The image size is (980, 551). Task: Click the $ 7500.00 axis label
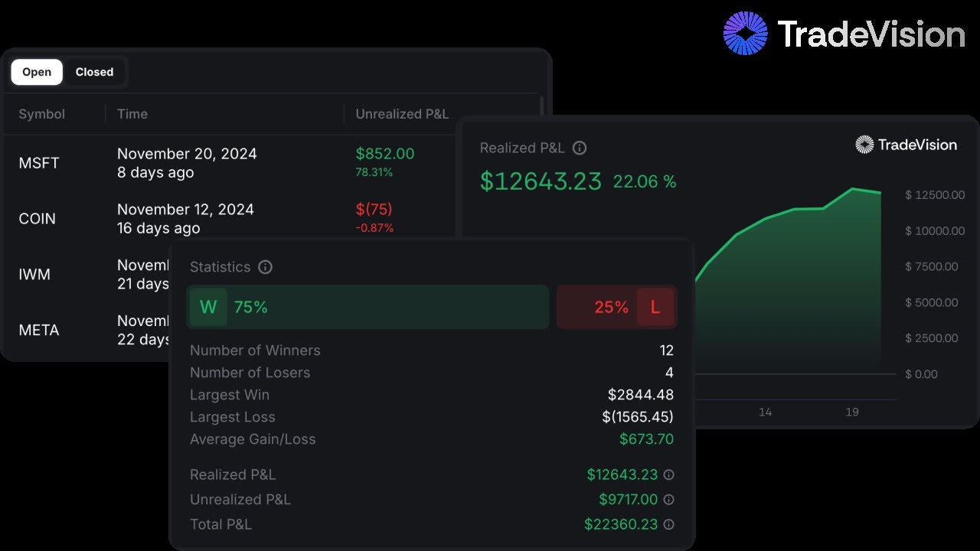tap(932, 267)
